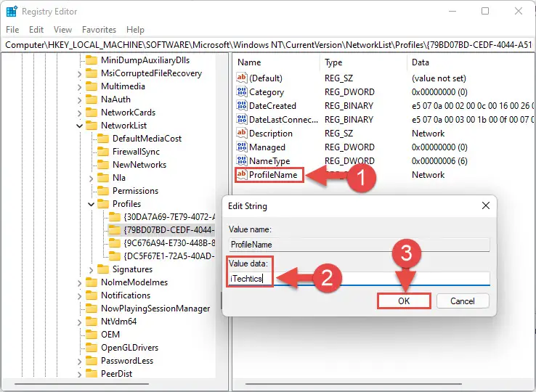Click the Managed DWORD value icon
The height and width of the screenshot is (392, 536).
(242, 147)
